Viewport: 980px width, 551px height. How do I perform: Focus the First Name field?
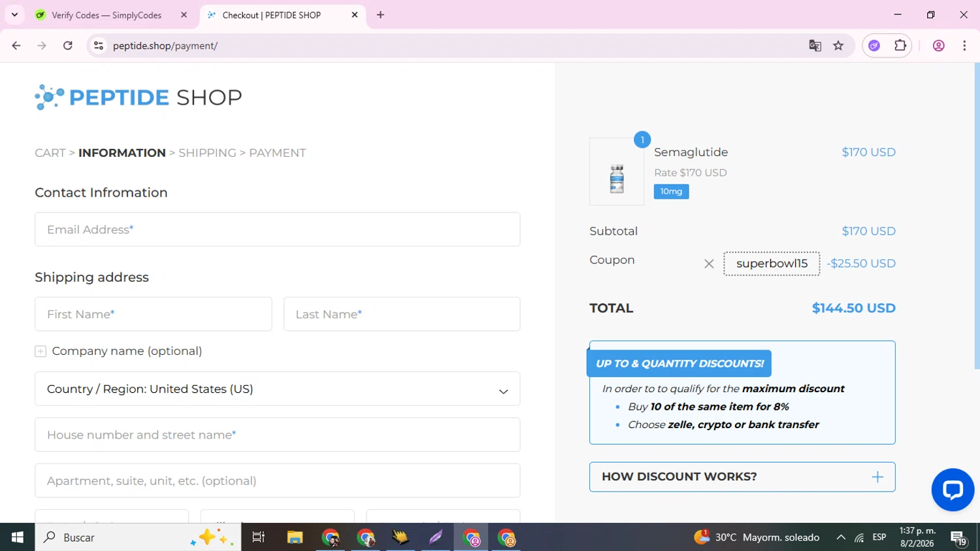(154, 314)
